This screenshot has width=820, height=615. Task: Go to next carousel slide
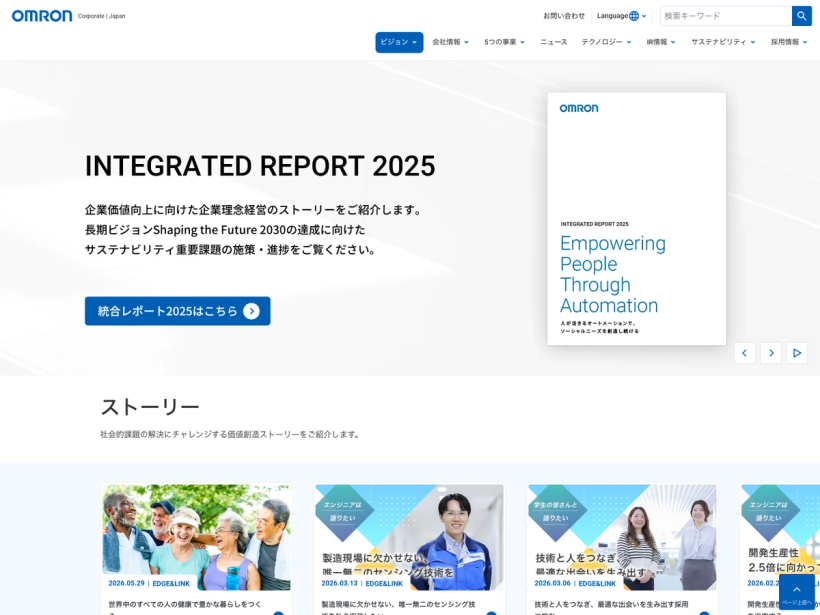[x=771, y=353]
